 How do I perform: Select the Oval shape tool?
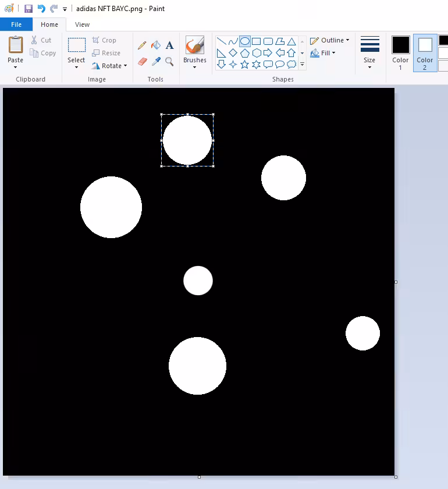pyautogui.click(x=245, y=41)
